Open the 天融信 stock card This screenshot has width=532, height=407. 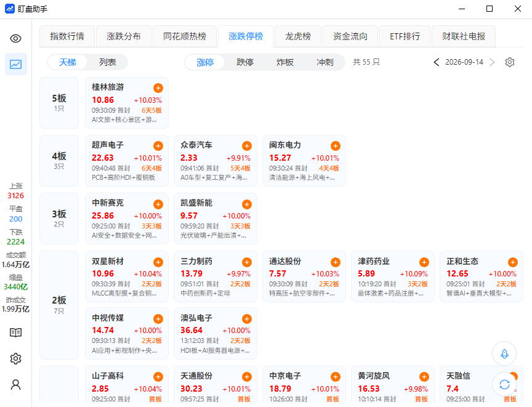click(x=482, y=384)
